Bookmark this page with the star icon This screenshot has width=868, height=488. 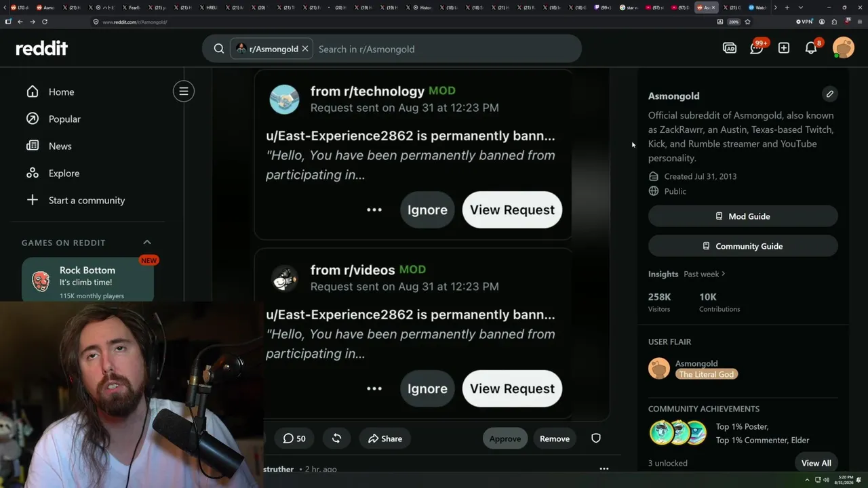[747, 22]
